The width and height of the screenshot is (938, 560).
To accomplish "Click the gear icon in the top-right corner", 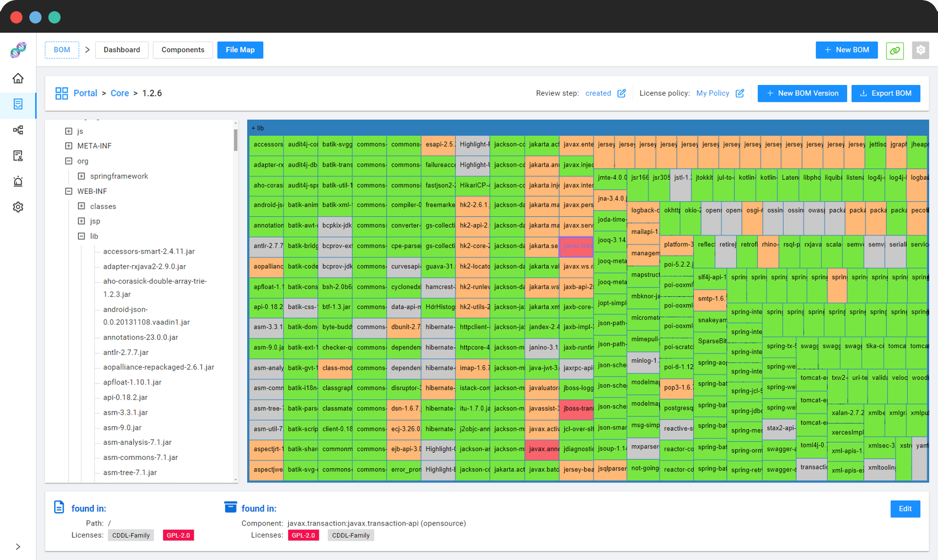I will click(x=921, y=50).
